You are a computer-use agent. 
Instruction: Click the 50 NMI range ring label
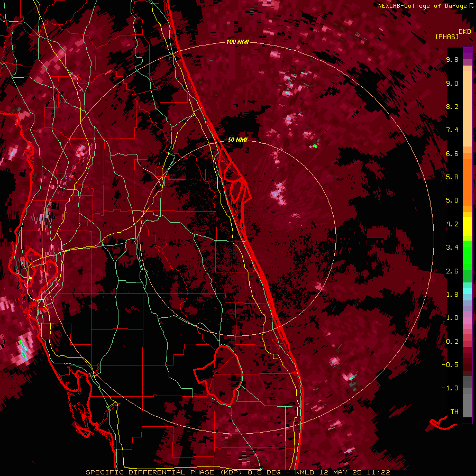[237, 140]
